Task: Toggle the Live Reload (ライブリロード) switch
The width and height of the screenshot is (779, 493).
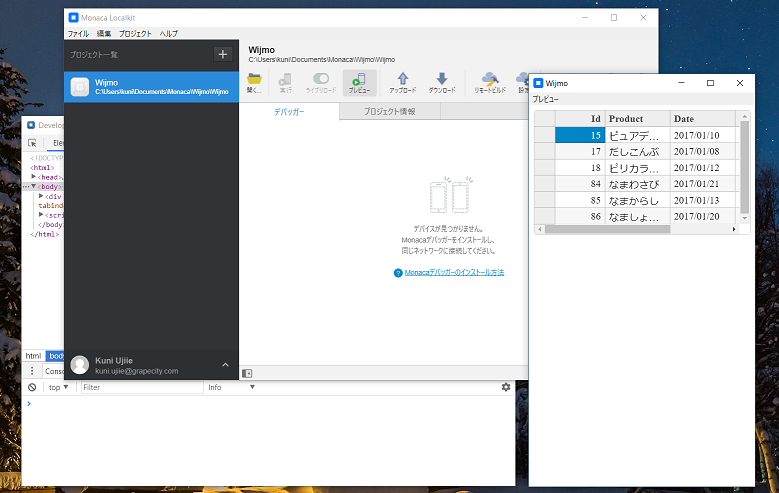Action: [x=321, y=79]
